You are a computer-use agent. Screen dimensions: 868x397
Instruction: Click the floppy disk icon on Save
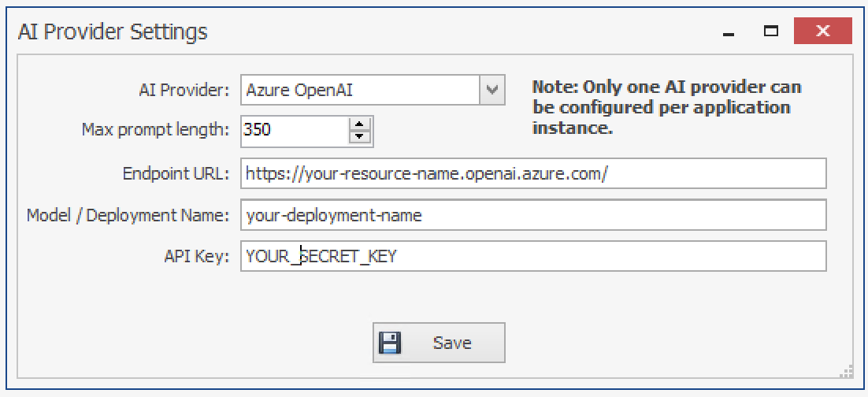point(391,343)
